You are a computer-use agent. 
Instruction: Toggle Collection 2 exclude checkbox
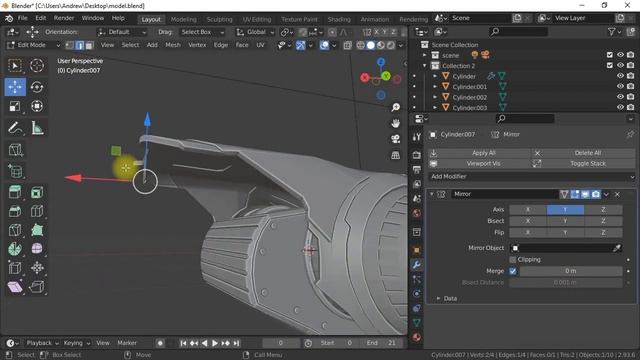click(609, 65)
